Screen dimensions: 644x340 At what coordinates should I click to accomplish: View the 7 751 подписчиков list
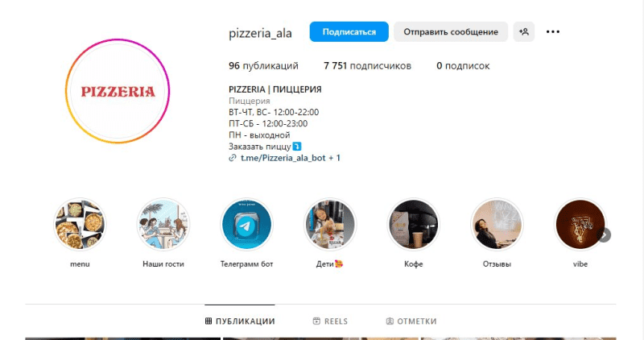(367, 66)
